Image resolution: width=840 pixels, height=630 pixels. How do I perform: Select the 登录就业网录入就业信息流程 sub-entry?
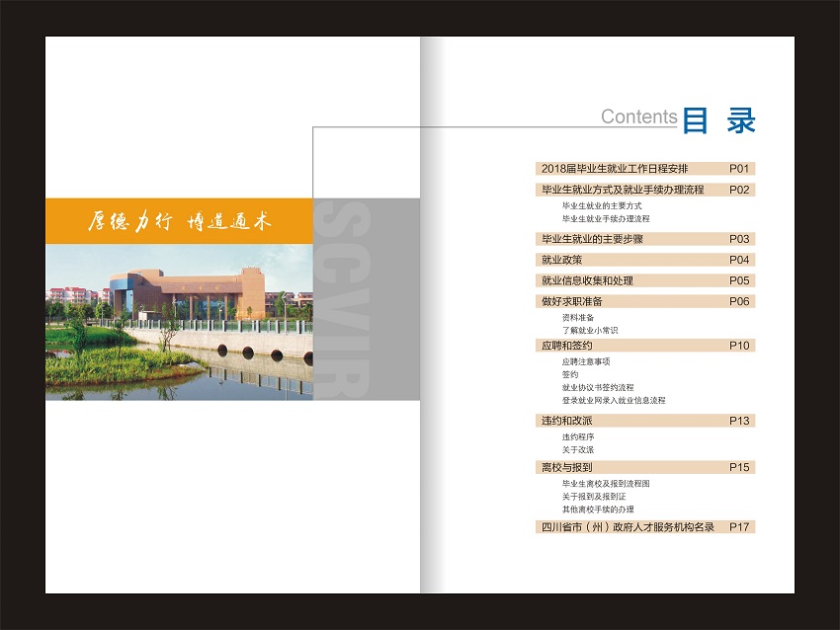[x=614, y=401]
